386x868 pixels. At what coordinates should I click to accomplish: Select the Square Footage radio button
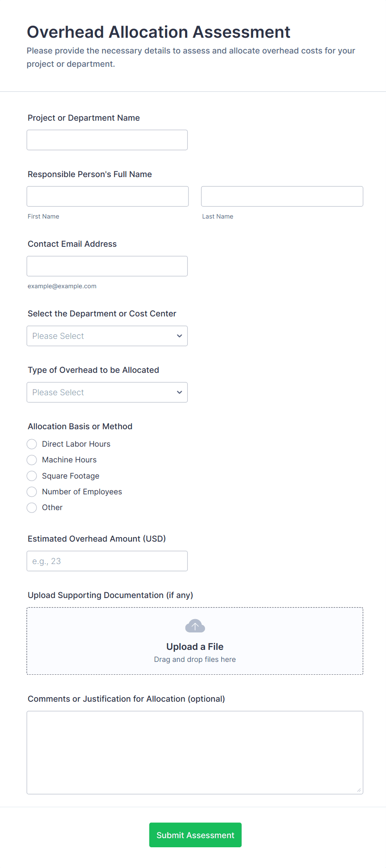32,476
